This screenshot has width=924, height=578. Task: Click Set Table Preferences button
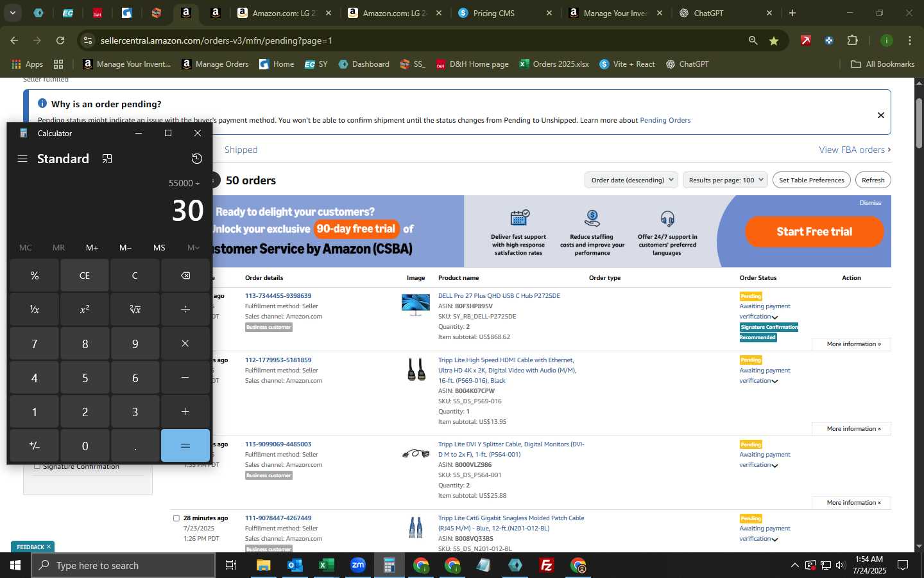[x=811, y=180]
